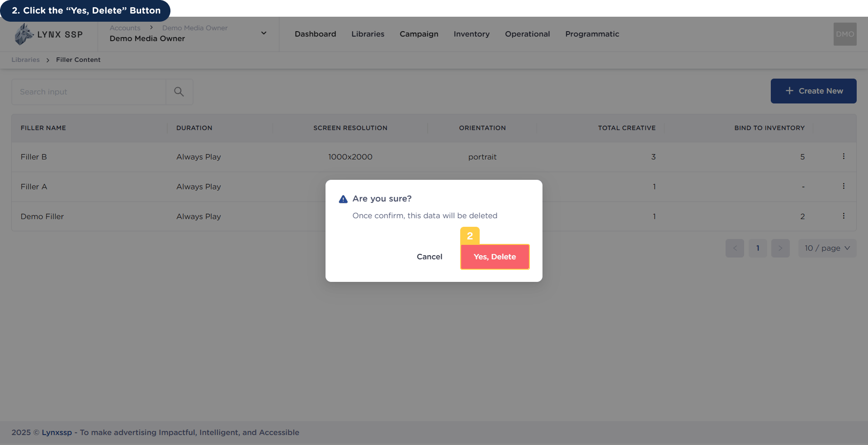Click the Always Play cell for Filler B
The width and height of the screenshot is (868, 445).
click(x=198, y=157)
